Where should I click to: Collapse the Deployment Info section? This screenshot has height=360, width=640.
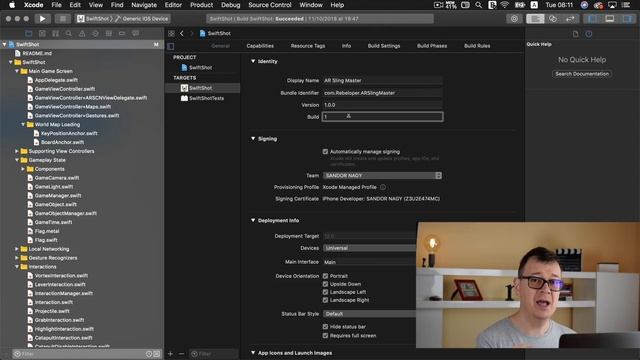point(253,220)
